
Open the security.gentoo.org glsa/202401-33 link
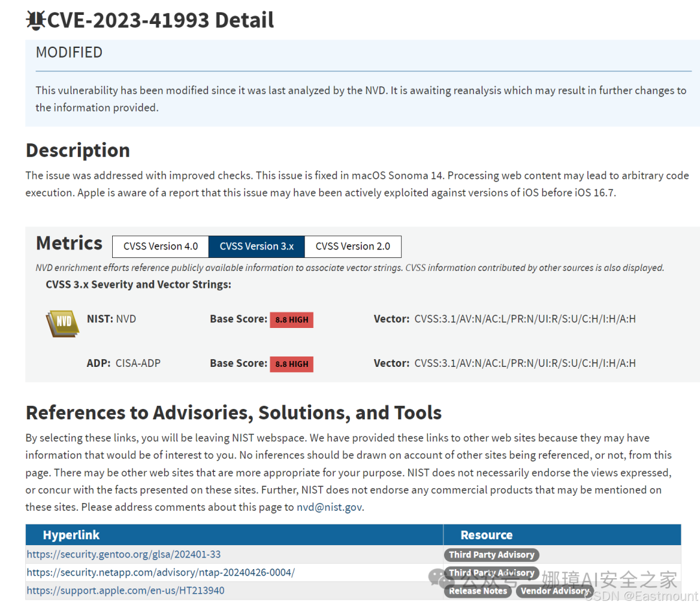[x=124, y=554]
